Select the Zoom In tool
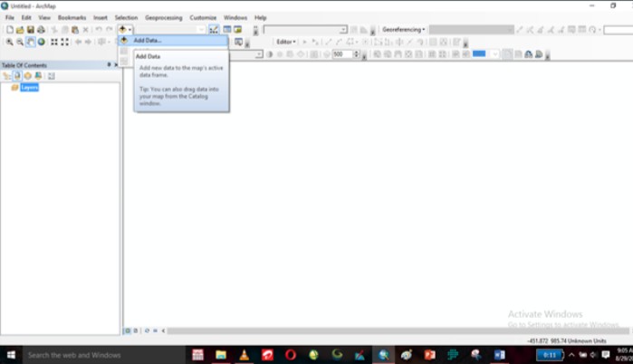The width and height of the screenshot is (633, 364). click(9, 42)
